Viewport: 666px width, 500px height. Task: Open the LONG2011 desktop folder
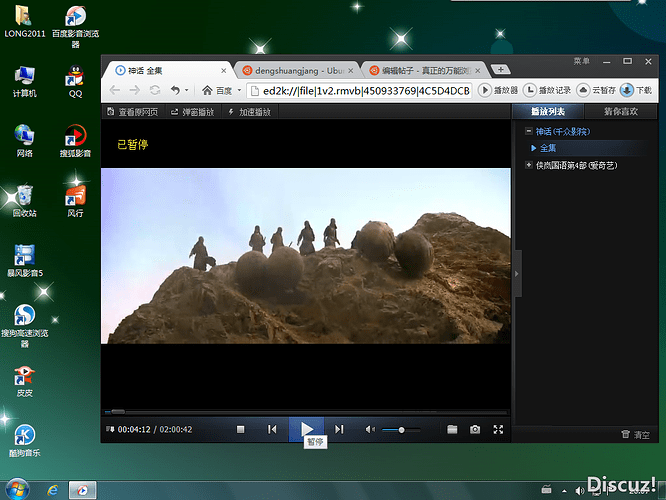click(24, 21)
